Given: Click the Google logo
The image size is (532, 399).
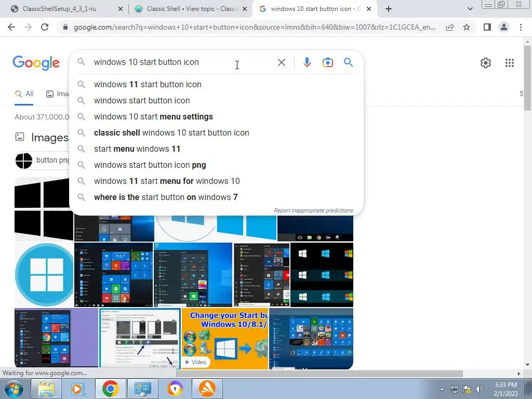Looking at the screenshot, I should (x=36, y=63).
